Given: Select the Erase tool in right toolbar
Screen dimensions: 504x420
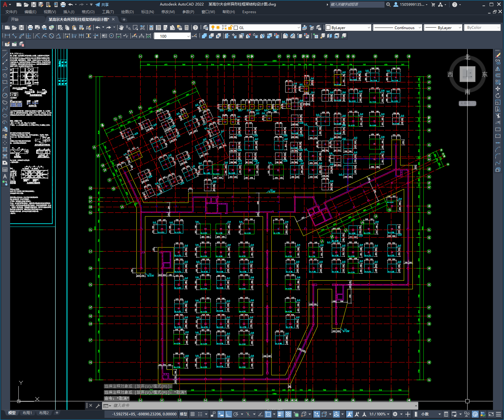Looking at the screenshot, I should [498, 55].
